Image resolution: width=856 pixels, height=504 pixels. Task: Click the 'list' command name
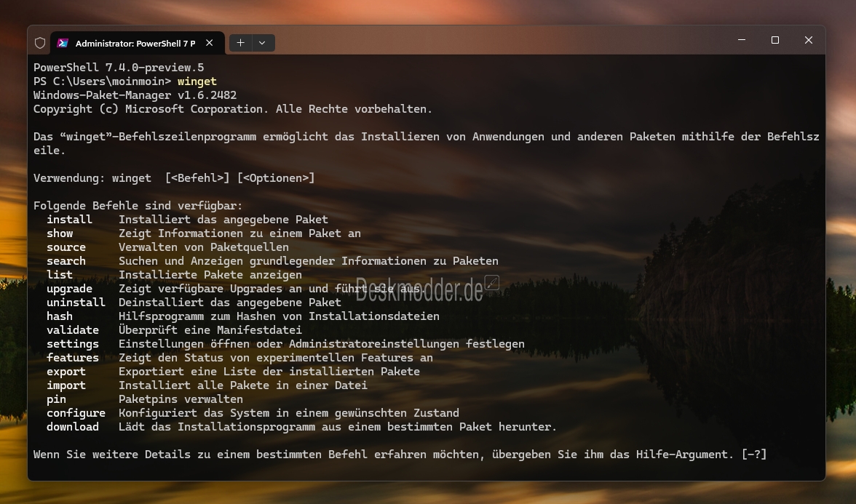tap(60, 275)
